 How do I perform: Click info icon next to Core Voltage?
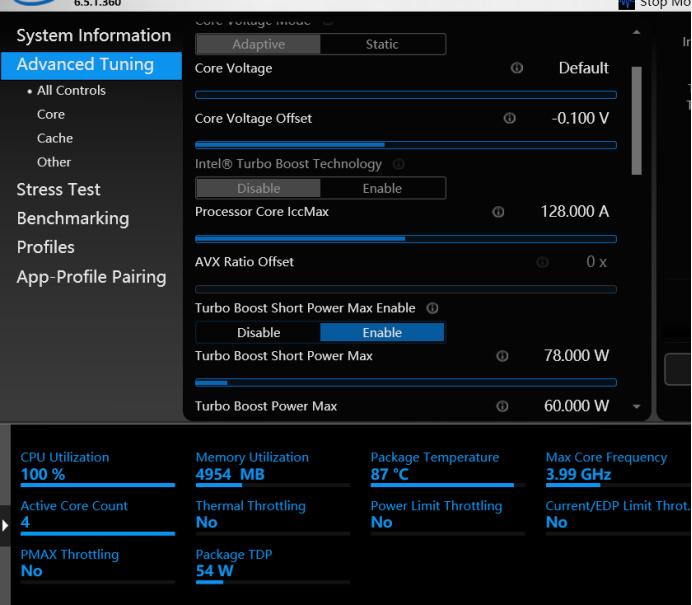pyautogui.click(x=517, y=69)
